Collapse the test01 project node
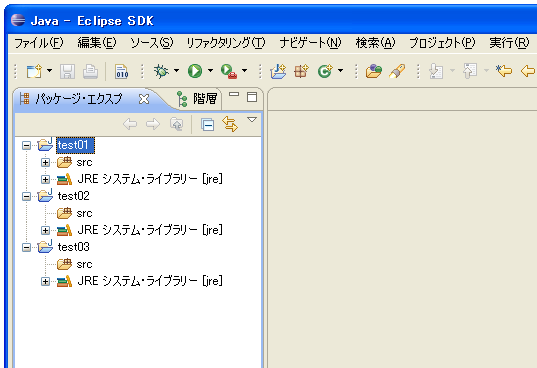Screen dimensions: 537x368 26,145
